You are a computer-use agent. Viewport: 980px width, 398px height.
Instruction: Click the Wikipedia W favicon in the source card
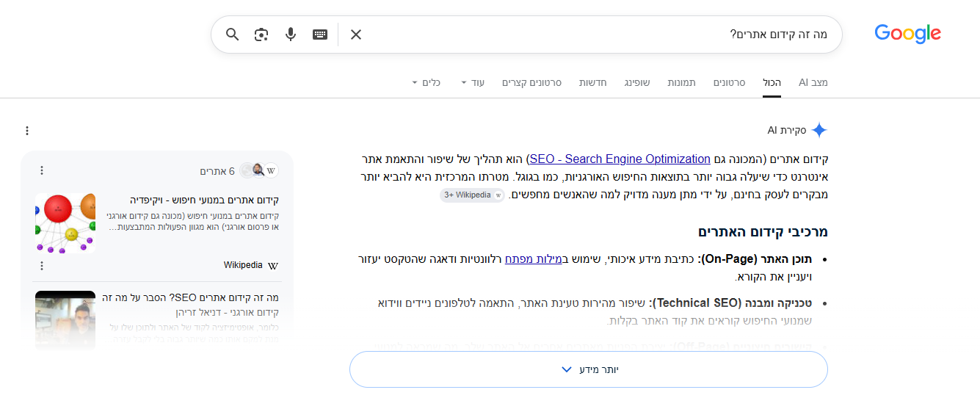point(273,265)
